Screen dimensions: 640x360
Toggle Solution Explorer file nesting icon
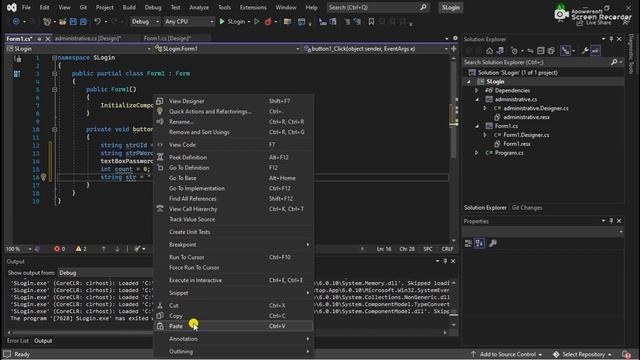click(x=565, y=51)
